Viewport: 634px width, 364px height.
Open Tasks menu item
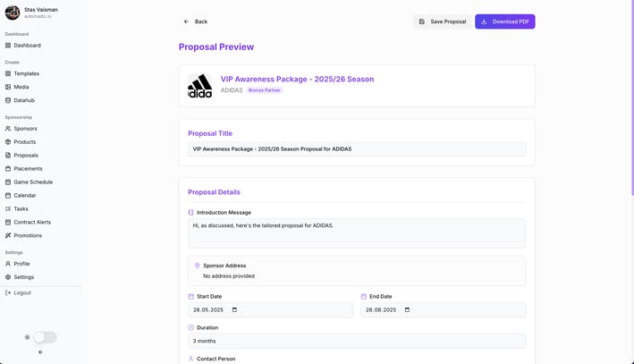(21, 208)
